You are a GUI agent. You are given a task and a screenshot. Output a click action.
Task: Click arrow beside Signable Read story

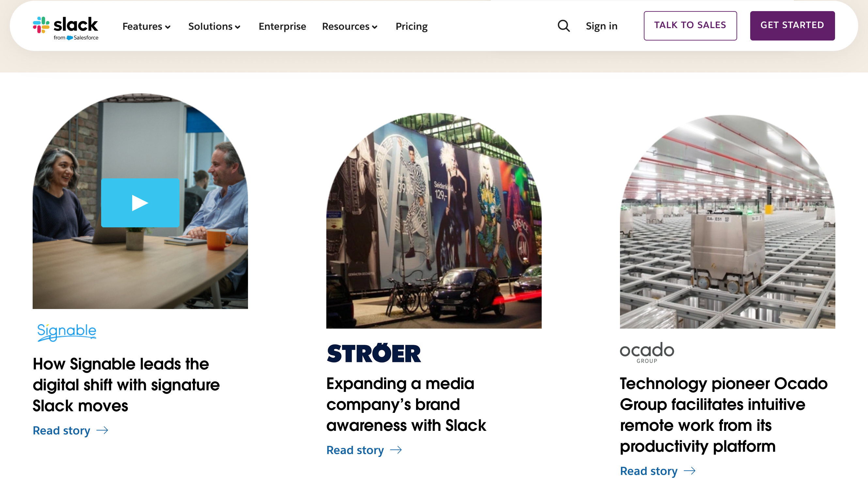tap(102, 430)
